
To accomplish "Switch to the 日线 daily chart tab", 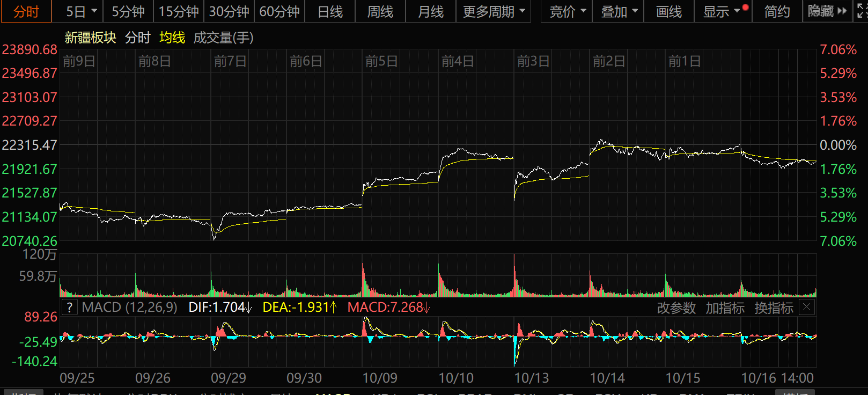I will coord(330,11).
